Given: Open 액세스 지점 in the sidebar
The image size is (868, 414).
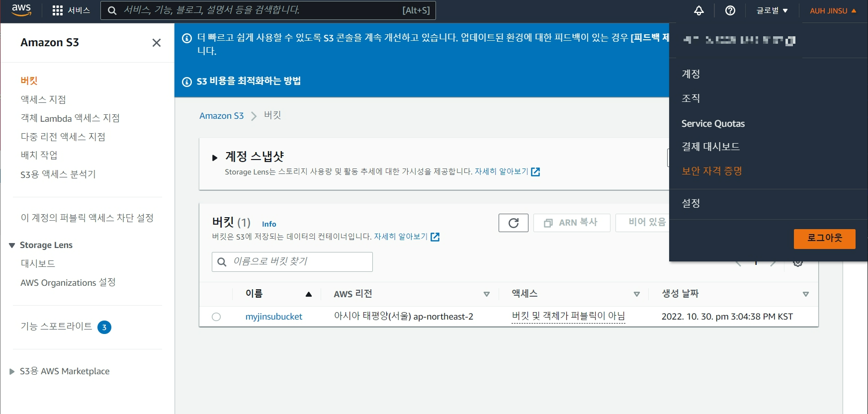Looking at the screenshot, I should (x=43, y=99).
